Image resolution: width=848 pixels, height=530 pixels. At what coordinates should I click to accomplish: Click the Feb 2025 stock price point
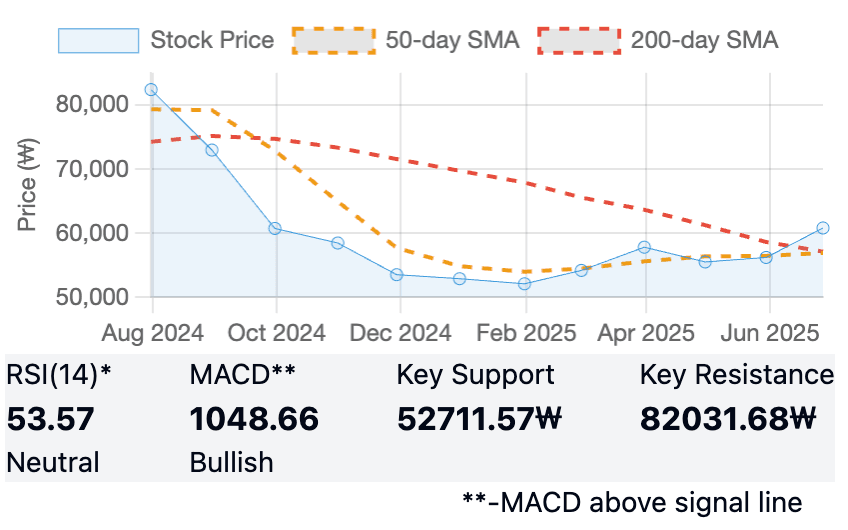point(524,283)
